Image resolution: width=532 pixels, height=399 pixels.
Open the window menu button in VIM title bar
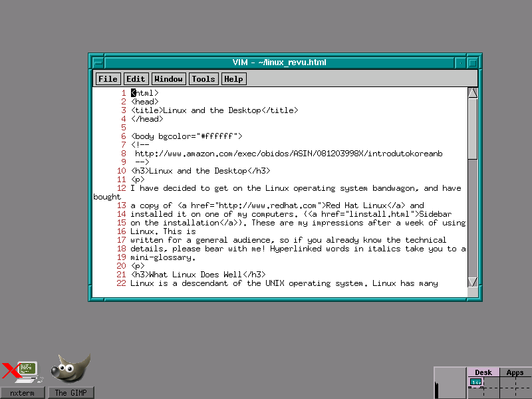click(x=98, y=63)
